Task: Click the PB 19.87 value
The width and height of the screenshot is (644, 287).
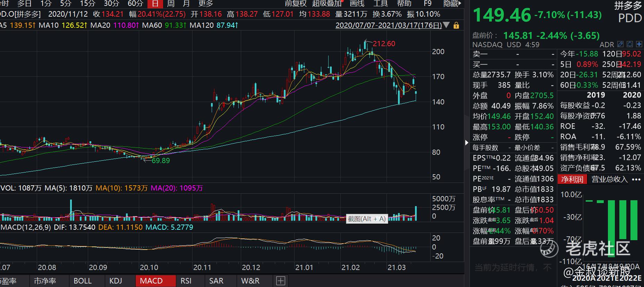Action: [501, 189]
